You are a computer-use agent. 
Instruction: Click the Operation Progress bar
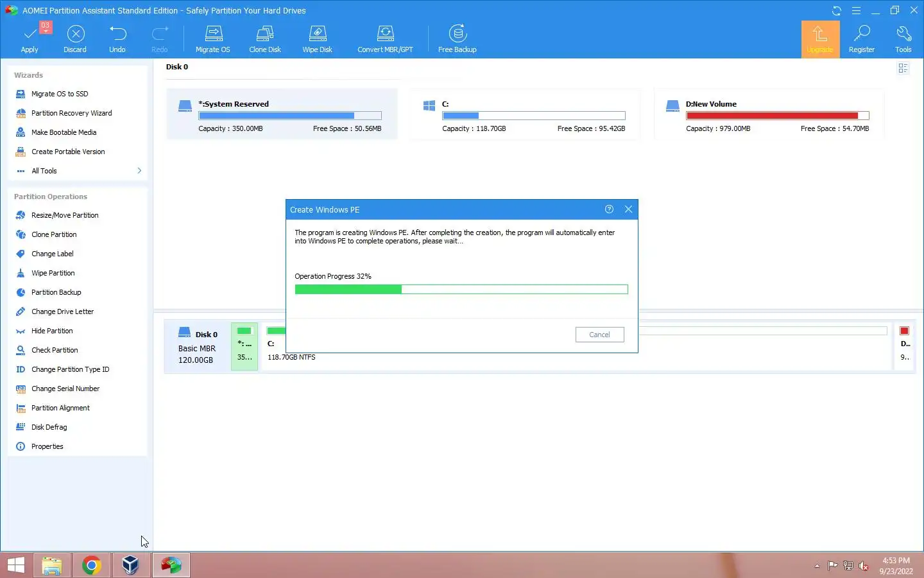point(461,290)
